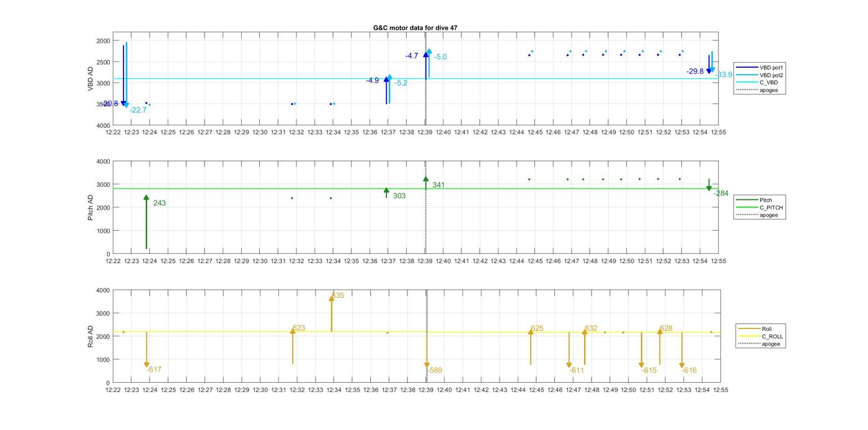Select 'VBD pot1' legend entry

[x=760, y=67]
